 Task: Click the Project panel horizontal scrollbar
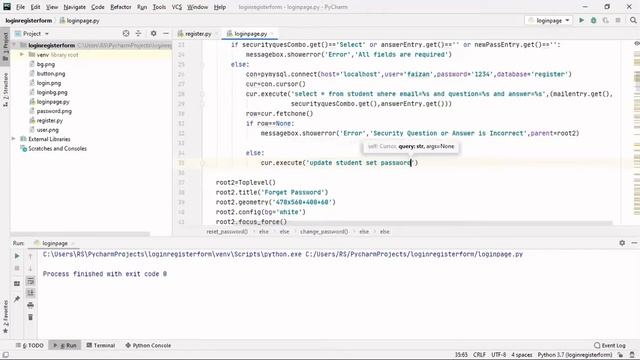(80, 234)
